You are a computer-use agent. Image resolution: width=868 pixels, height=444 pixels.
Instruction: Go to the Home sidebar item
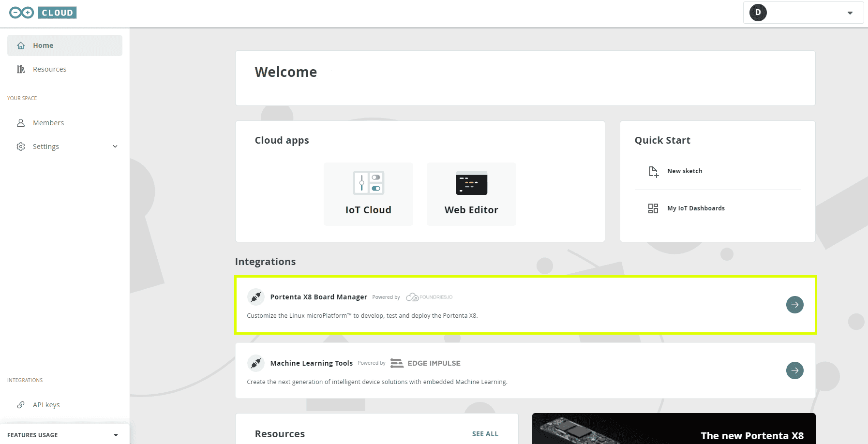click(43, 45)
